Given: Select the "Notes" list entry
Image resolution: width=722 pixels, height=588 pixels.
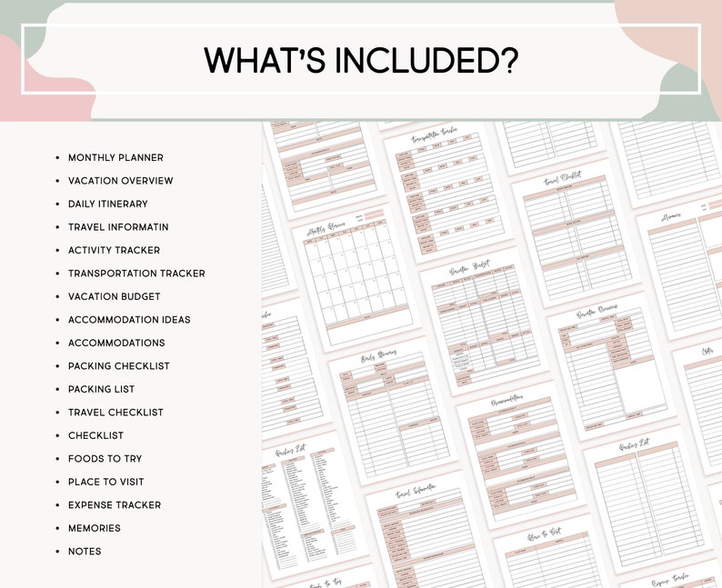Looking at the screenshot, I should coord(85,552).
